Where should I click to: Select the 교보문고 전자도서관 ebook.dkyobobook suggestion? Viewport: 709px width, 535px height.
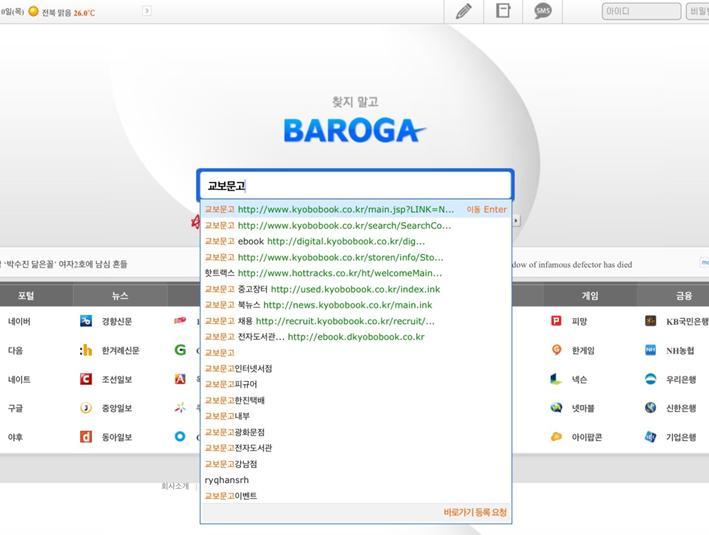tap(356, 337)
